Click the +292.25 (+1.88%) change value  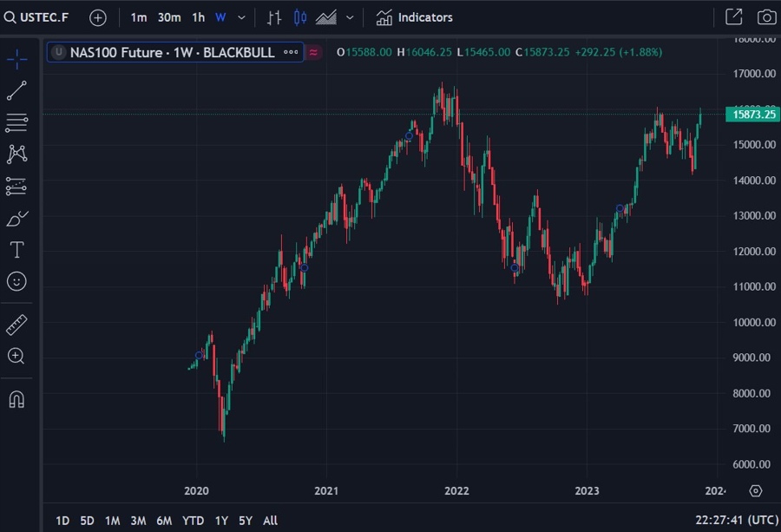click(619, 52)
